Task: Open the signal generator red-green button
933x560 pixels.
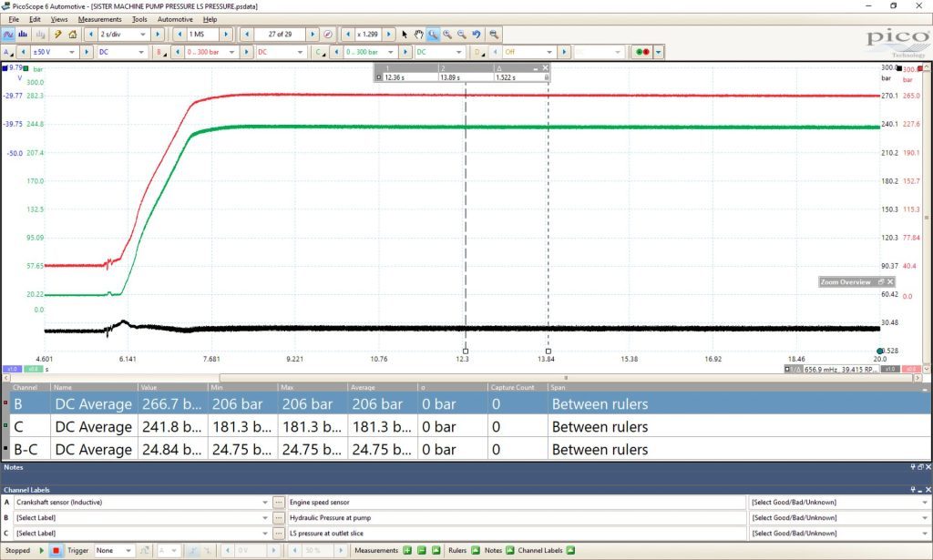Action: click(x=642, y=52)
